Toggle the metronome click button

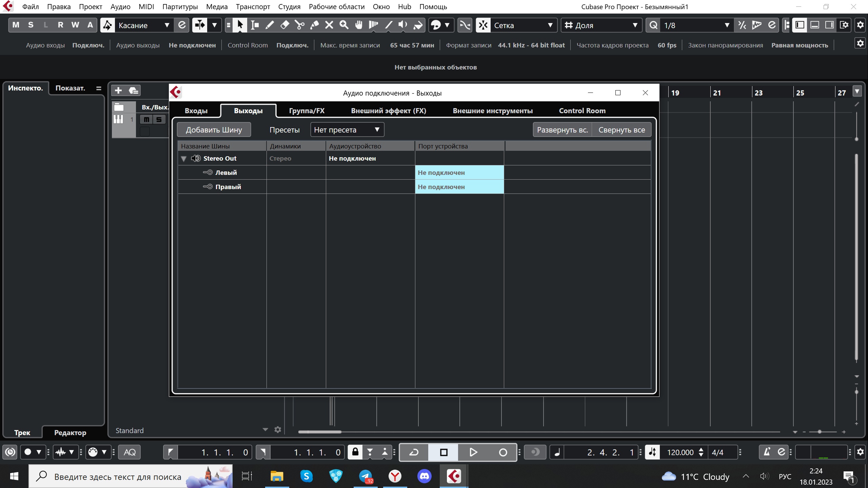[767, 452]
